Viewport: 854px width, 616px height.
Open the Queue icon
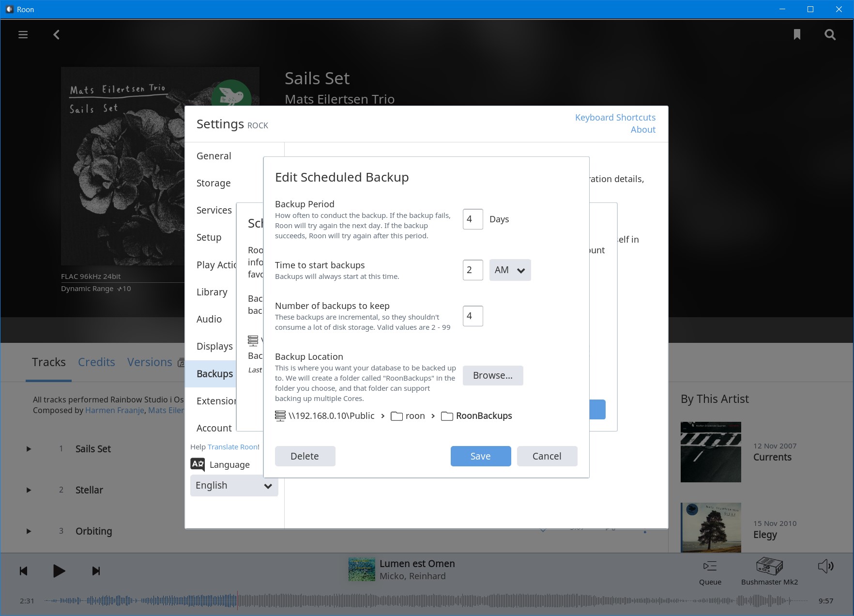point(710,567)
